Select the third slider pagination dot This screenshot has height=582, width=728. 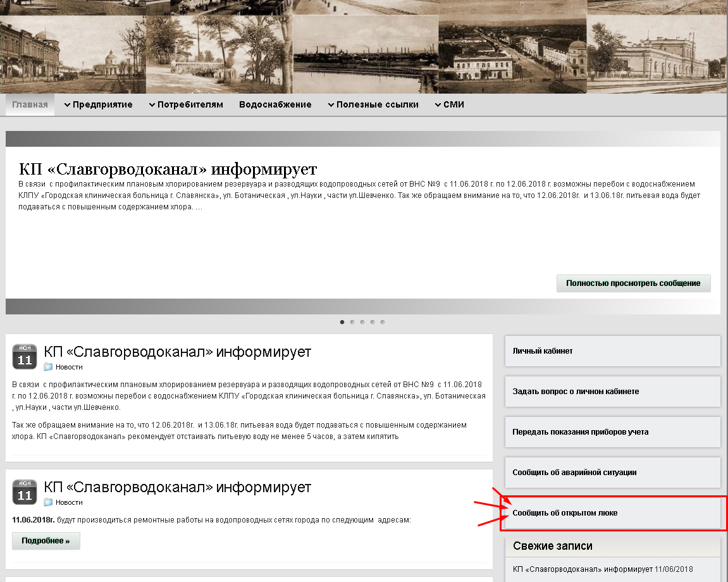point(362,322)
